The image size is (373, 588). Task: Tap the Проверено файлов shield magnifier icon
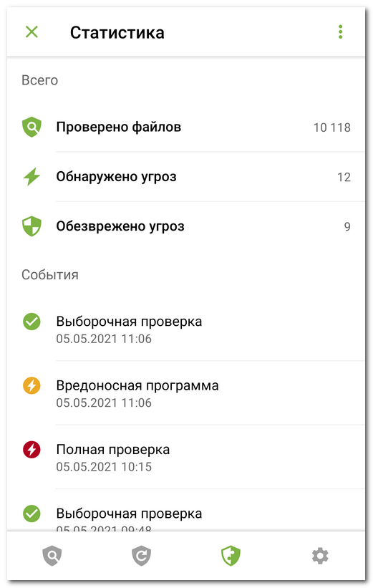(x=32, y=127)
